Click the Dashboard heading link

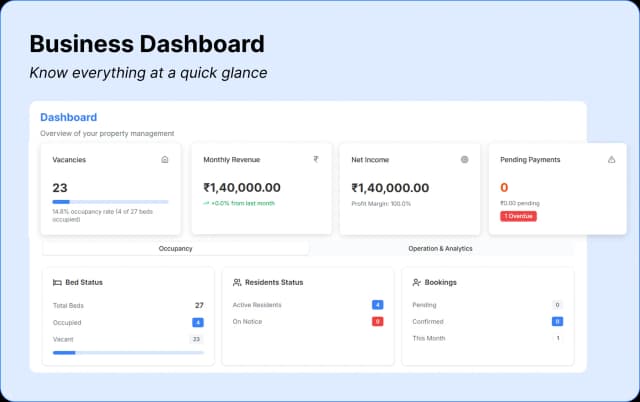pyautogui.click(x=68, y=117)
